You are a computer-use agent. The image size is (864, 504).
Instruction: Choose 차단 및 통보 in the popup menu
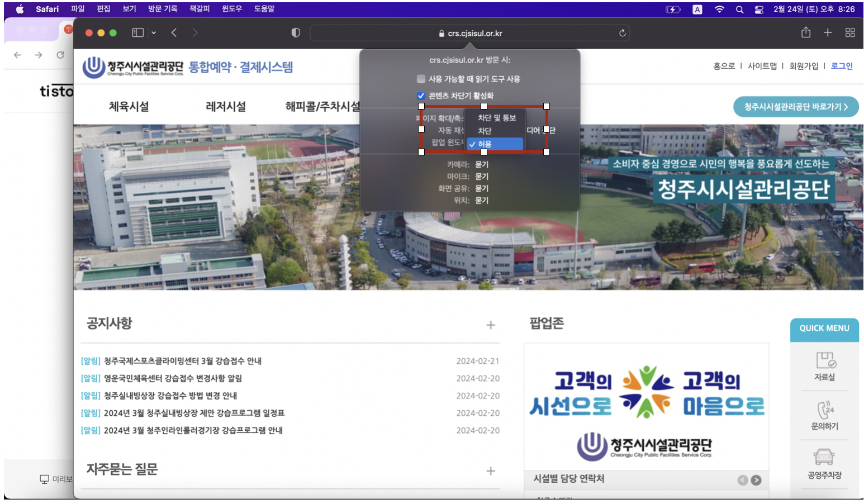coord(496,118)
